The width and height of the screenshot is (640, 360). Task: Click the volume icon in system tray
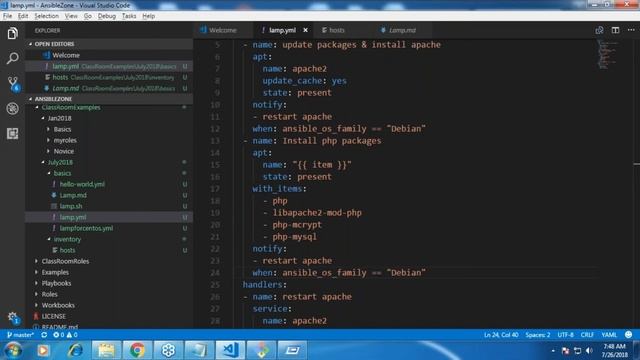point(589,351)
